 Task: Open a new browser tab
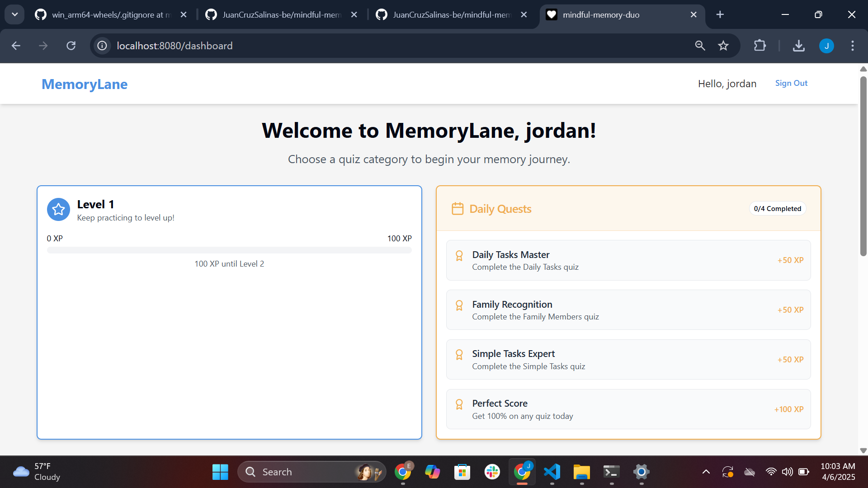[x=720, y=14]
